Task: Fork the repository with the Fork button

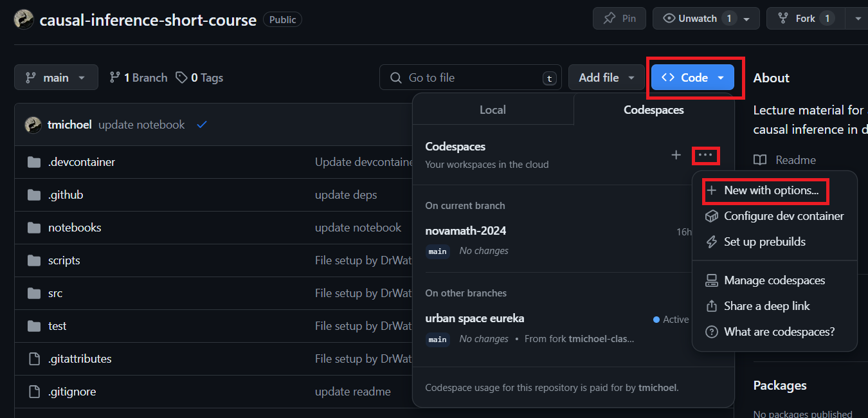Action: 805,19
